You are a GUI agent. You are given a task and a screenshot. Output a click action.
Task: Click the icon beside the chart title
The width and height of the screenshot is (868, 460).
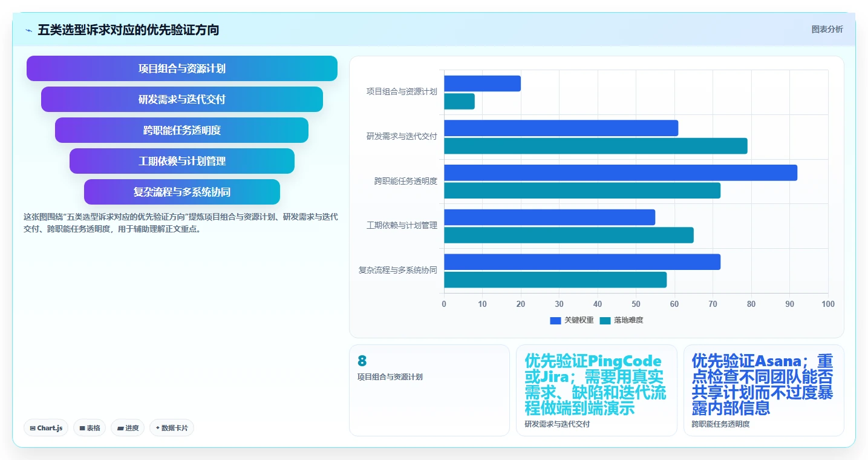28,30
